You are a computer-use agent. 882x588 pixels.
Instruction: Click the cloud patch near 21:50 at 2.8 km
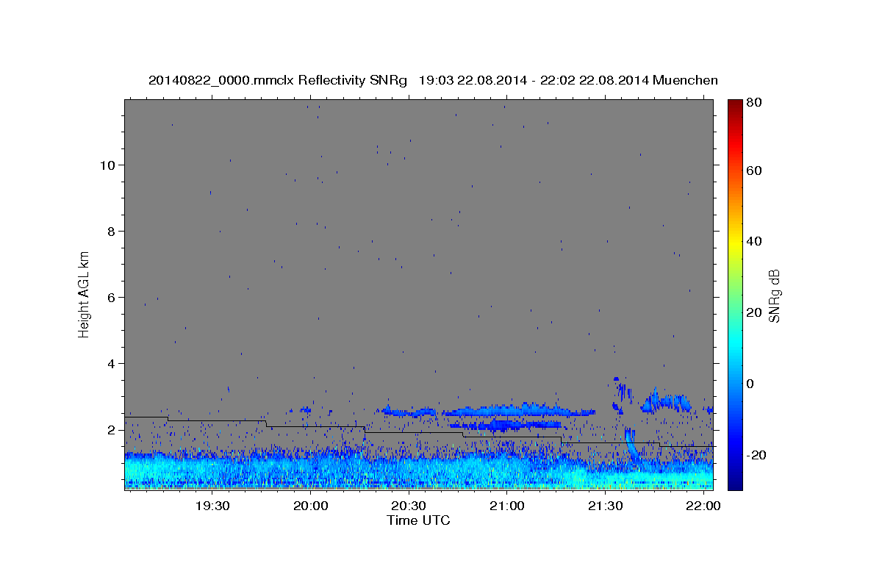666,402
